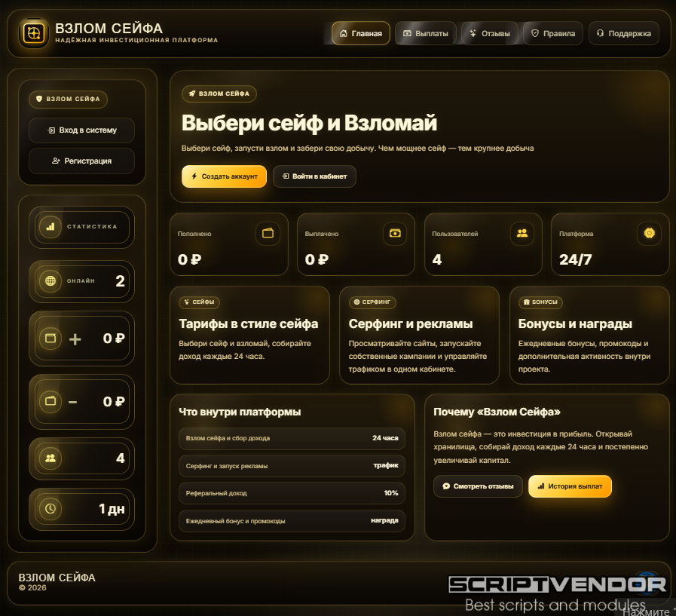Open the Выплаты navigation tab
This screenshot has width=676, height=616.
point(426,33)
